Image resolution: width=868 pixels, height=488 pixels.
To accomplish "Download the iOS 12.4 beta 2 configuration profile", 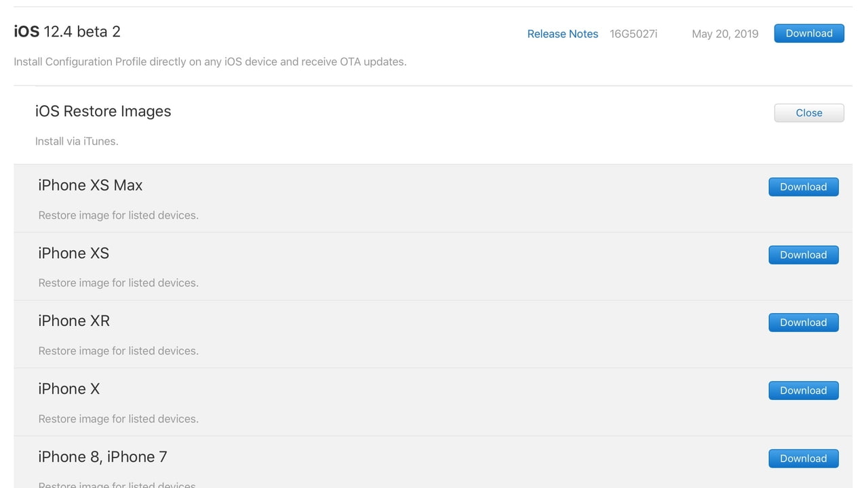I will coord(809,33).
